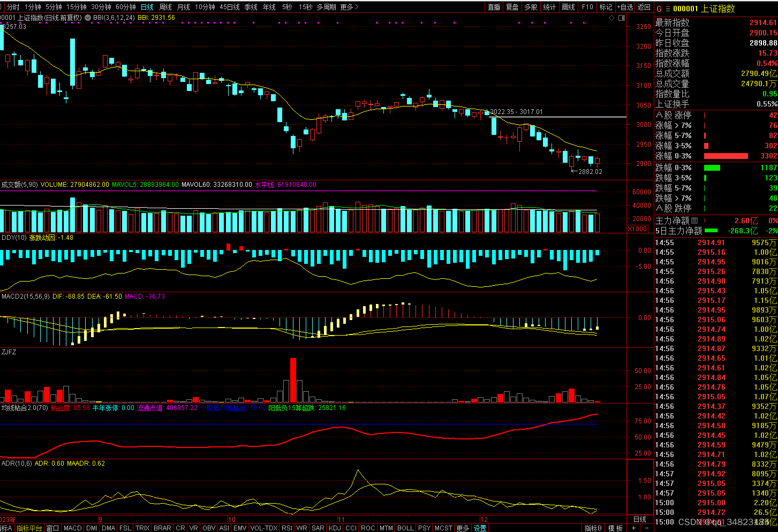Select the highlighted 日线 period tab

point(147,7)
